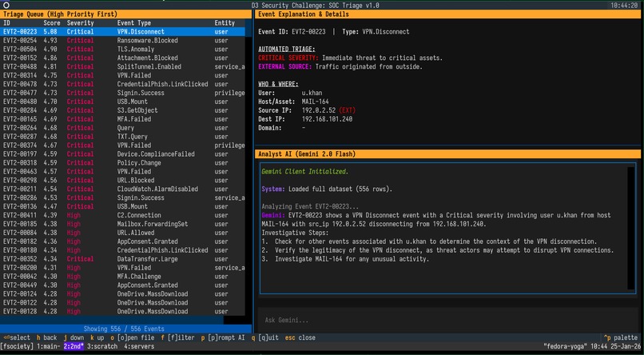Click the source IP 192.0.2.52
The image size is (644, 355).
319,110
